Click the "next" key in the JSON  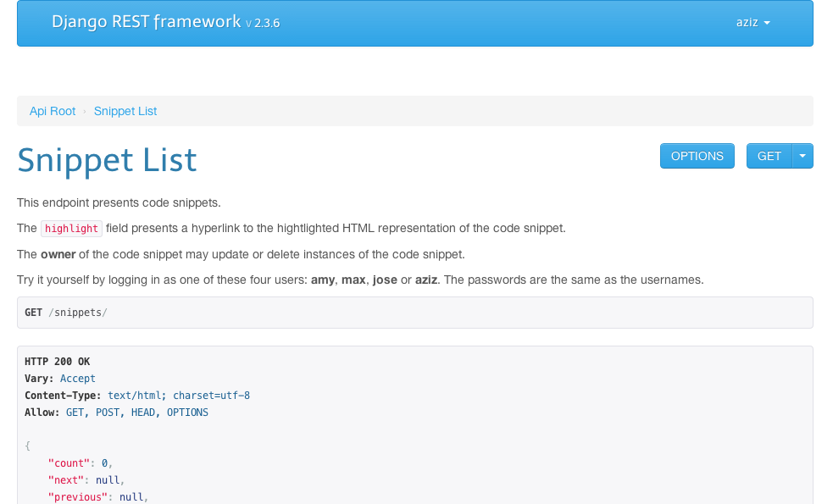click(x=69, y=480)
